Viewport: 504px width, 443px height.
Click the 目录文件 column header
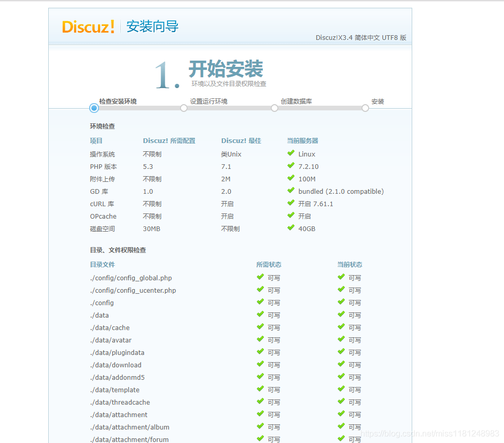point(102,265)
